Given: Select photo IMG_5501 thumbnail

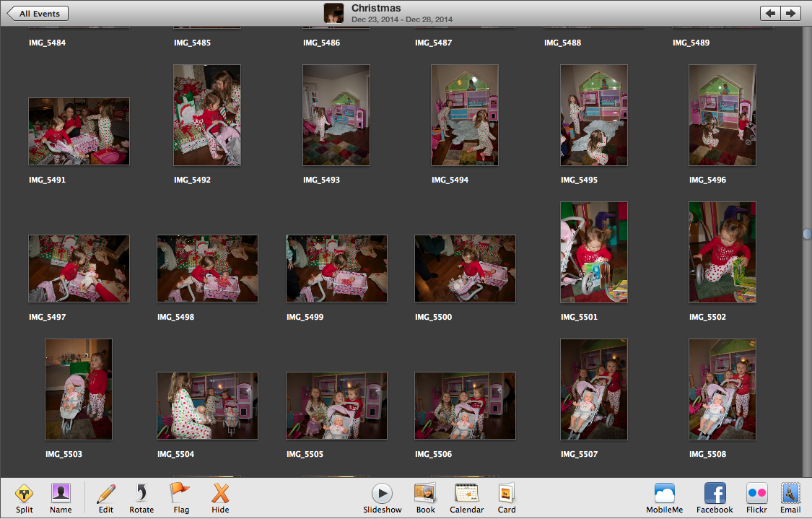Looking at the screenshot, I should click(x=594, y=252).
